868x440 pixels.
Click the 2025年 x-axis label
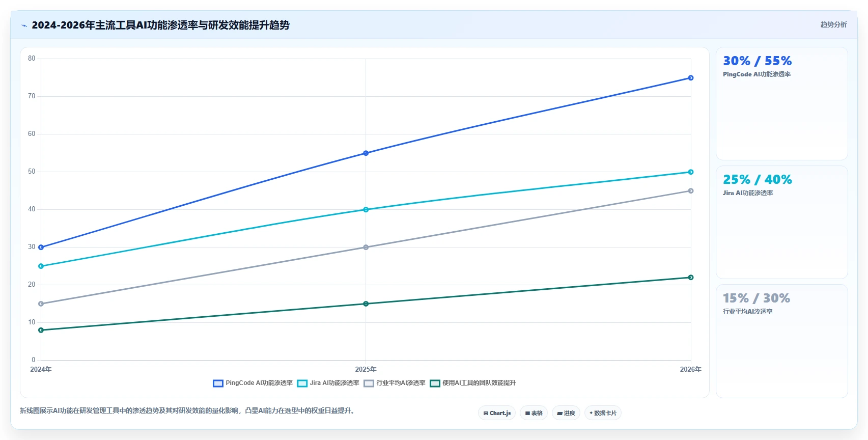(x=366, y=369)
